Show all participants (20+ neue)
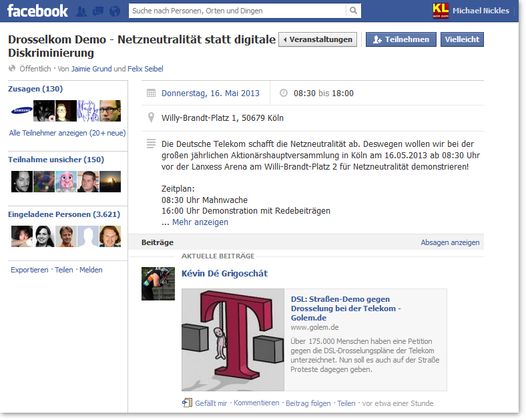Screen dimensions: 526x420 coord(67,133)
